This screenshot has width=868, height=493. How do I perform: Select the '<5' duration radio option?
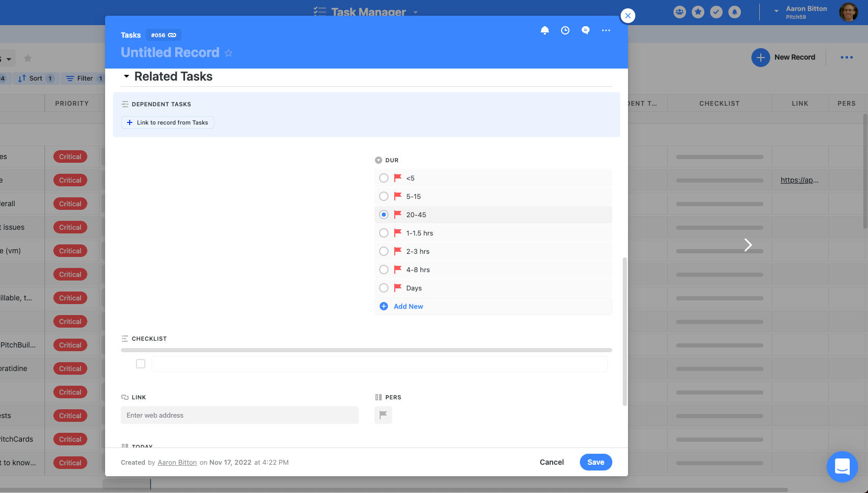point(384,178)
